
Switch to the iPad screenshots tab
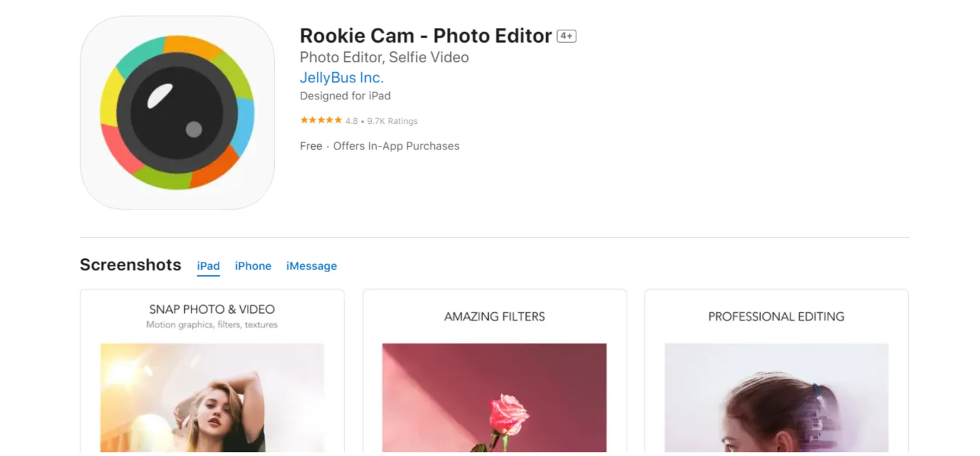pos(208,266)
